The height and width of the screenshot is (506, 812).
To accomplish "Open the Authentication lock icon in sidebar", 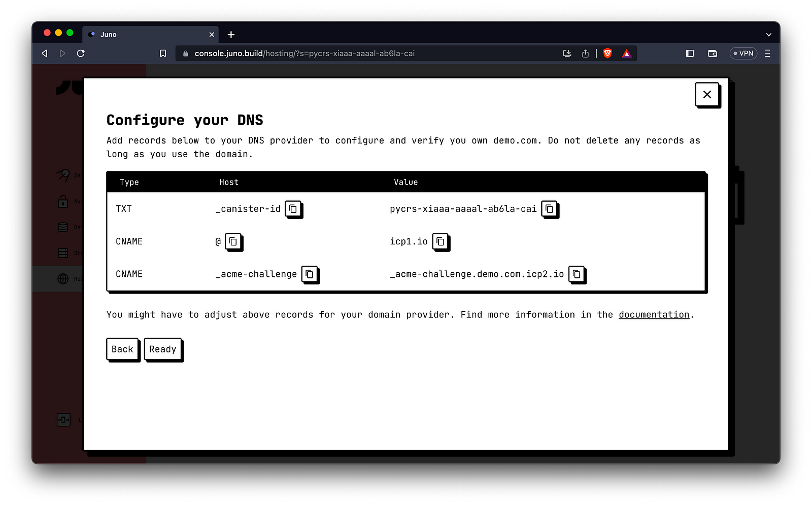I will point(62,201).
